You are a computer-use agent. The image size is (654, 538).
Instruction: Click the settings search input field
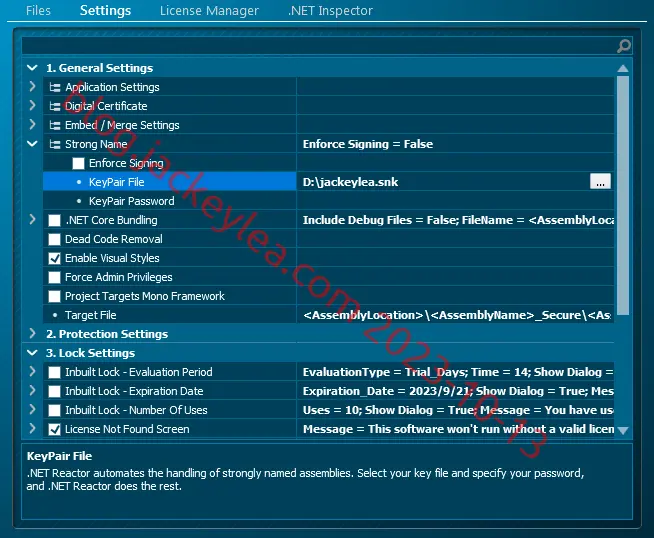[x=319, y=46]
